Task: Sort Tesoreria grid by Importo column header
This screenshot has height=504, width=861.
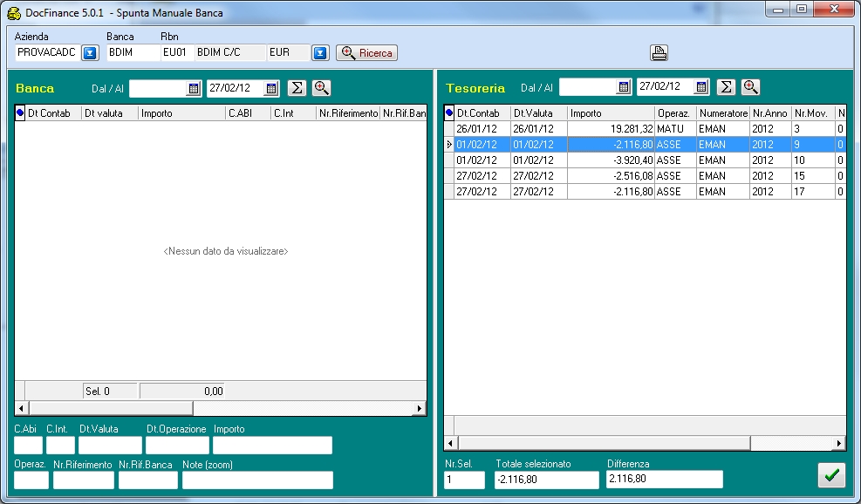Action: (611, 113)
